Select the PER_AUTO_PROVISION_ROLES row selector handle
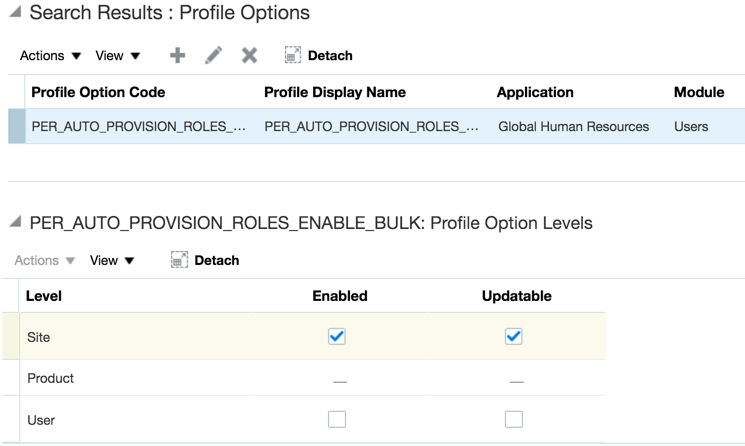This screenshot has height=446, width=745. (17, 127)
